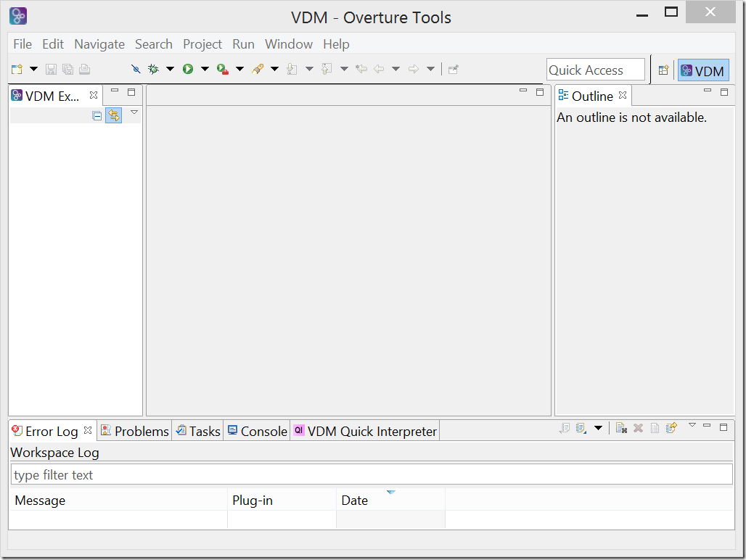Viewport: 746px width, 560px height.
Task: Open the File menu
Action: click(22, 44)
